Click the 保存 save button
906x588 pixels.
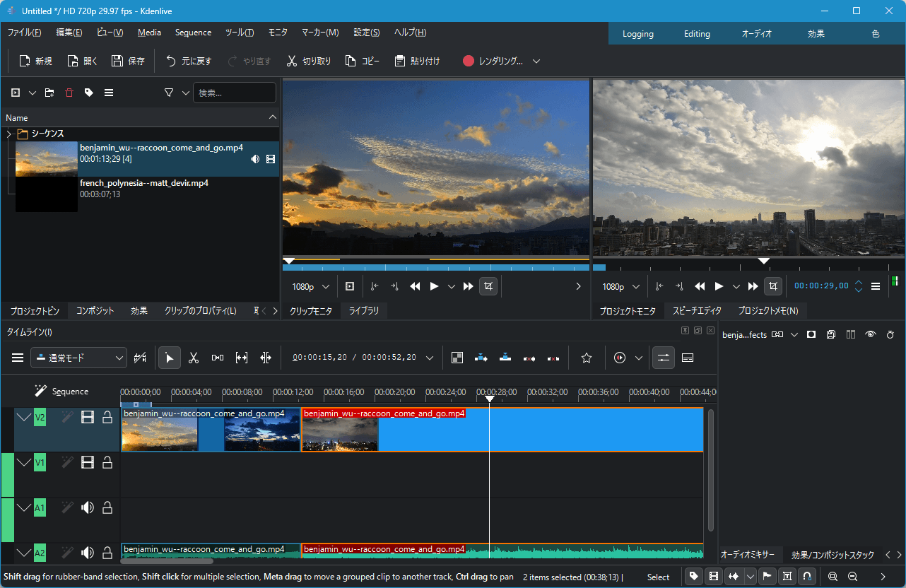click(128, 61)
